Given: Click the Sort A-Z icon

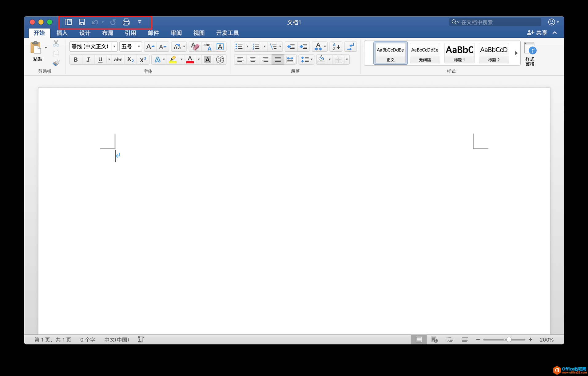Looking at the screenshot, I should (336, 46).
